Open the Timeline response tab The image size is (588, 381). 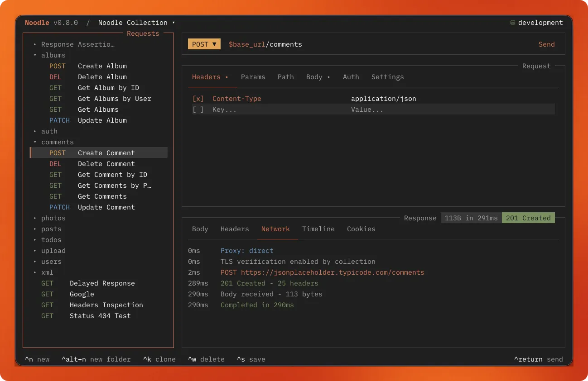click(318, 229)
